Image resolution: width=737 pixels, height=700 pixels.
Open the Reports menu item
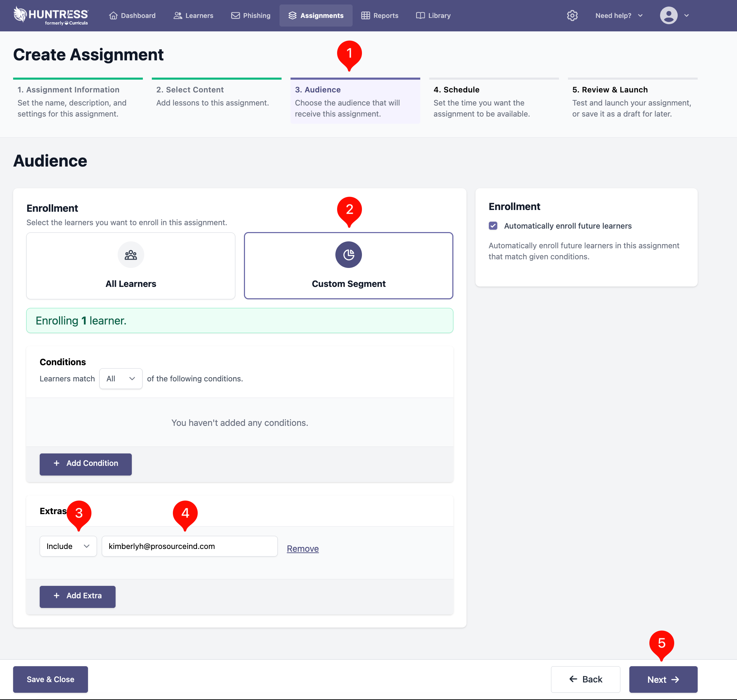point(380,16)
